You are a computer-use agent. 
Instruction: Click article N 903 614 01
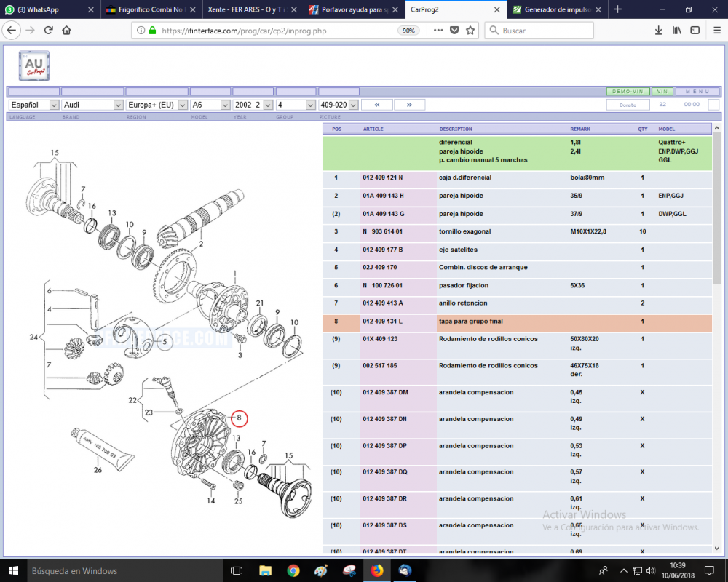tap(383, 231)
